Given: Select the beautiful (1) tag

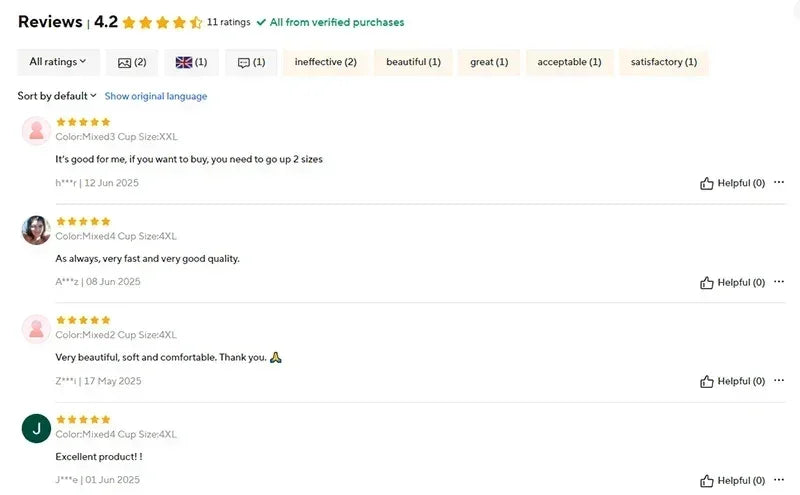Looking at the screenshot, I should pos(413,62).
